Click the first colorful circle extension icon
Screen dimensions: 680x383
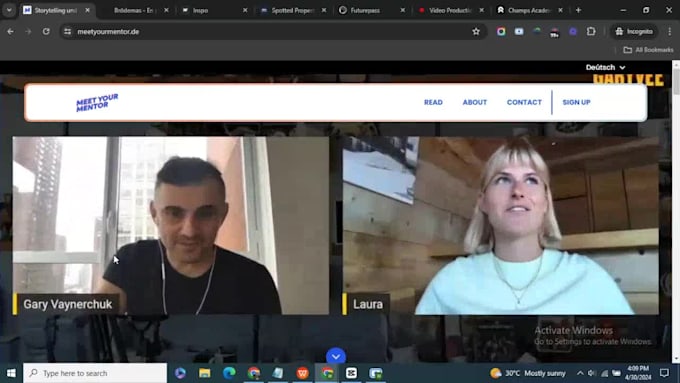pyautogui.click(x=501, y=31)
